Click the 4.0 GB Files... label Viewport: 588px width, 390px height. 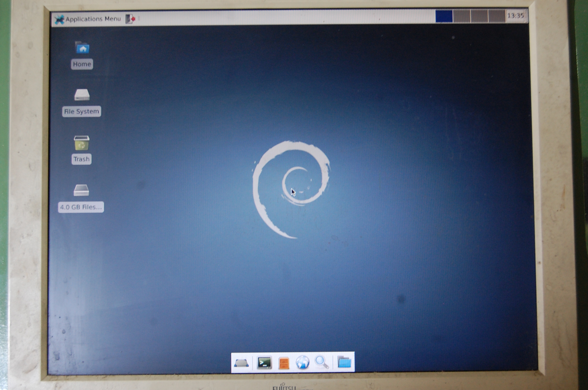click(81, 207)
